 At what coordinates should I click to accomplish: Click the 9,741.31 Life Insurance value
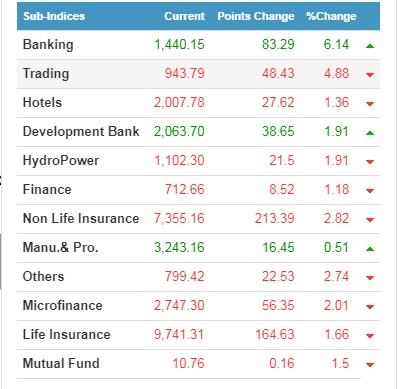point(179,335)
